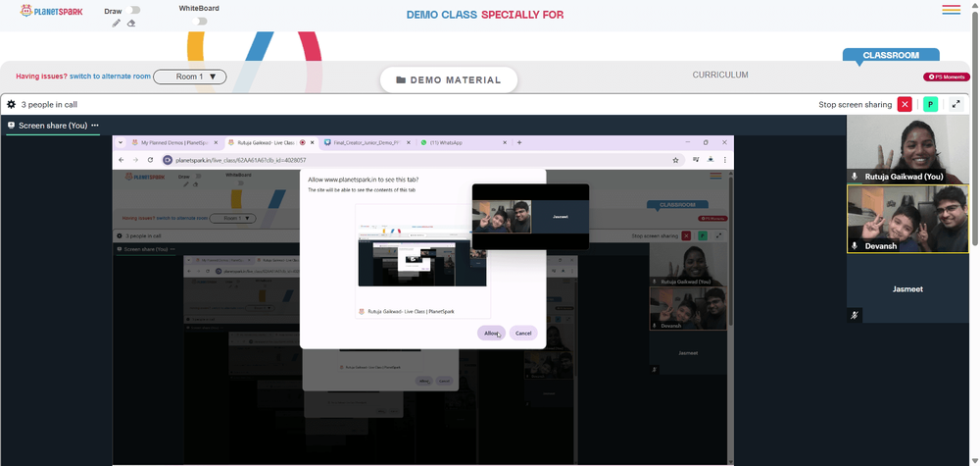Open tab search chevron in shared browser

(121, 142)
